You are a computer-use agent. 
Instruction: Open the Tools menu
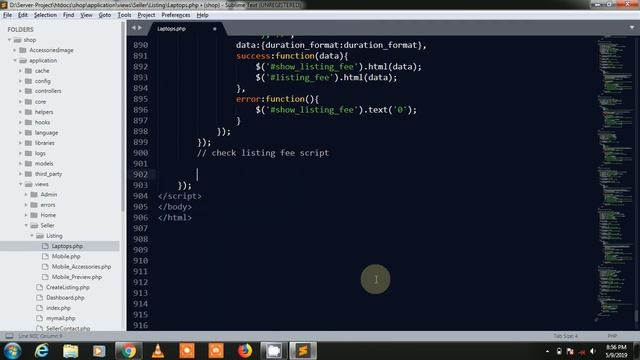[x=124, y=15]
